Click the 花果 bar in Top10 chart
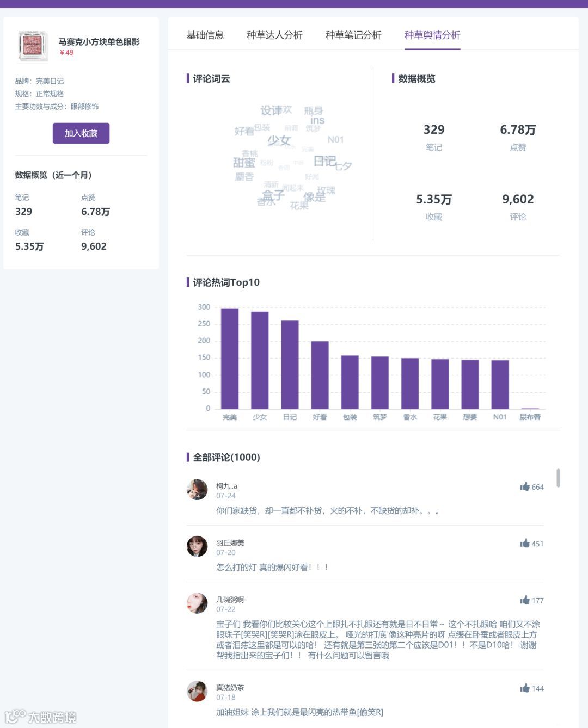 (x=440, y=384)
